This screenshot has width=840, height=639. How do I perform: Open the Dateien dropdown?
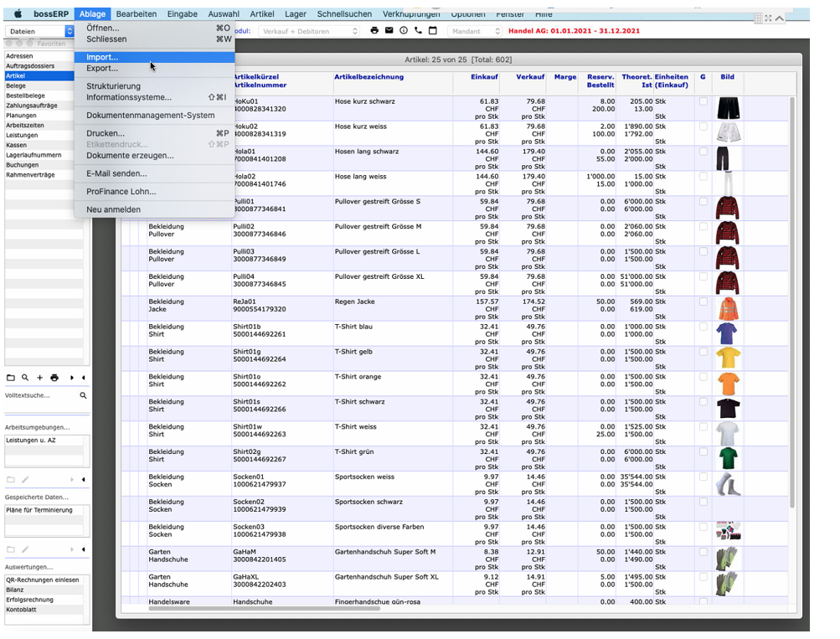click(39, 31)
